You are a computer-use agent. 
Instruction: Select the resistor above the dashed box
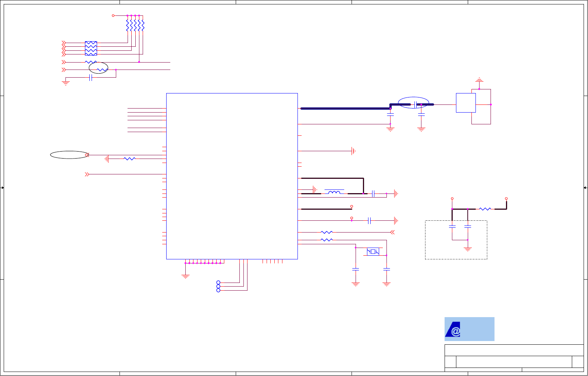click(x=485, y=209)
